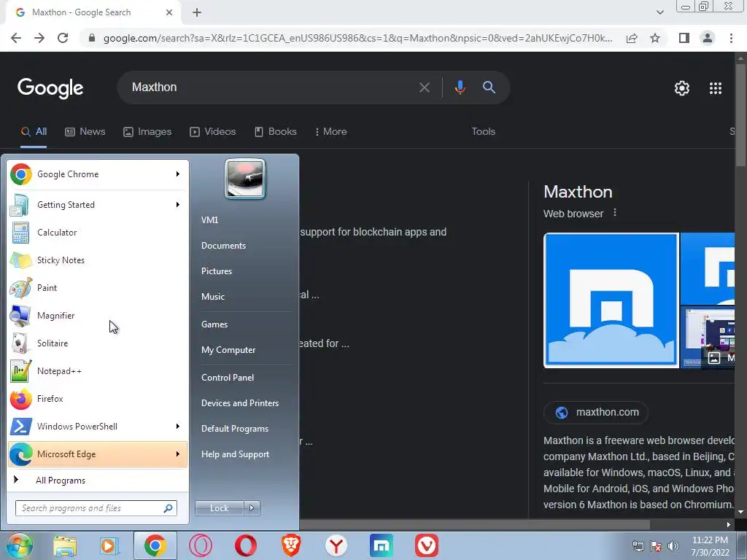Open Windows Media Player taskbar icon
Viewport: 747px width, 560px height.
tap(109, 545)
